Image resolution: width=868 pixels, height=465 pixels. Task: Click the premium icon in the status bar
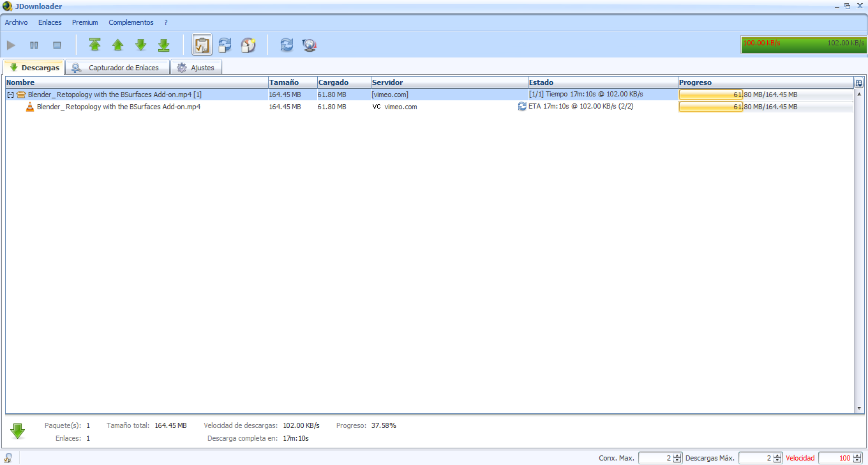point(8,457)
